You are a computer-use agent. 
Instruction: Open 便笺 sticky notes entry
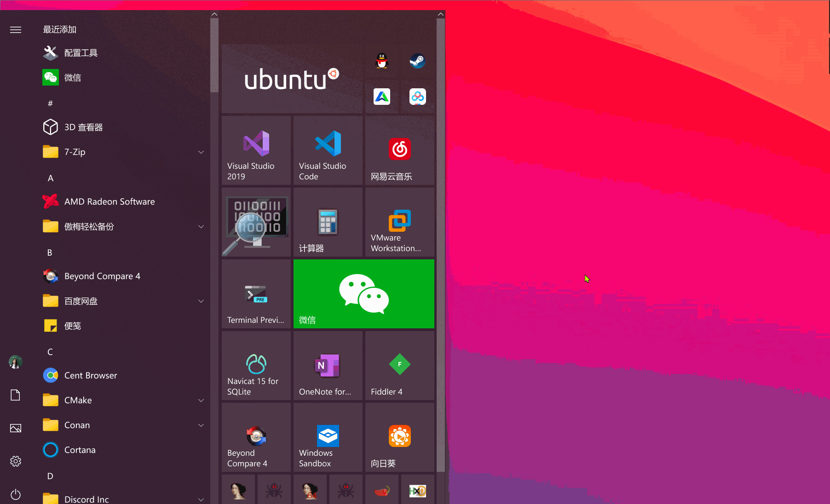point(125,326)
